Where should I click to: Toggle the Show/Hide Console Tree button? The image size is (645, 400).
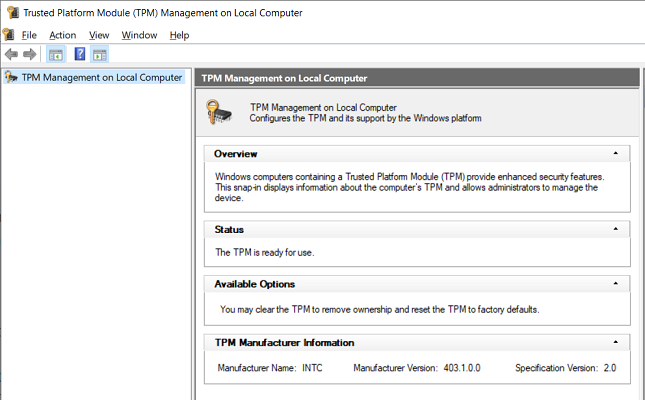pos(56,54)
